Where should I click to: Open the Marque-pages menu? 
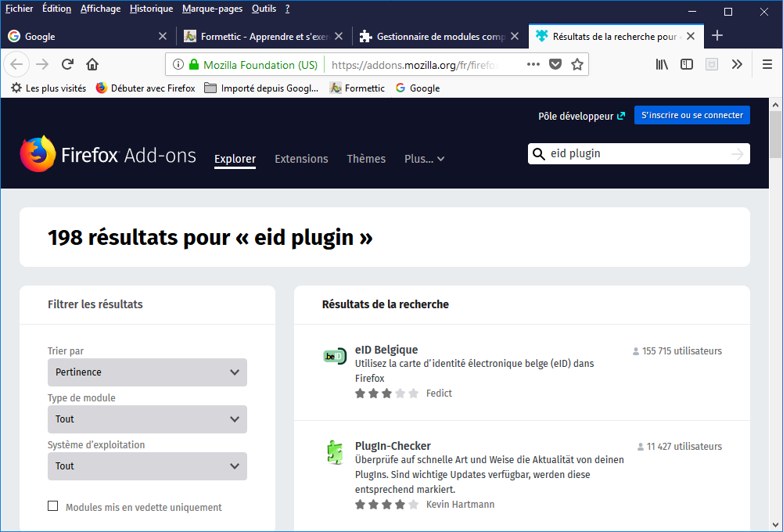click(212, 9)
